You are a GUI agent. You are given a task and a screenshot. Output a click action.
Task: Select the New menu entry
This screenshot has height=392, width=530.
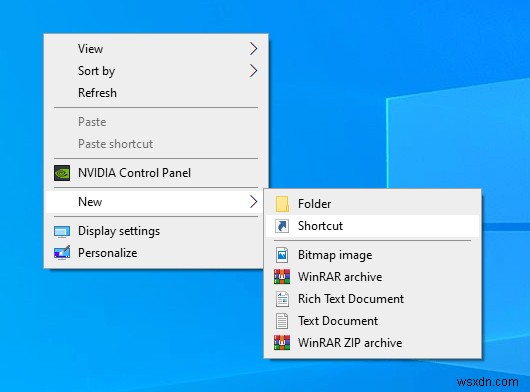pyautogui.click(x=156, y=201)
